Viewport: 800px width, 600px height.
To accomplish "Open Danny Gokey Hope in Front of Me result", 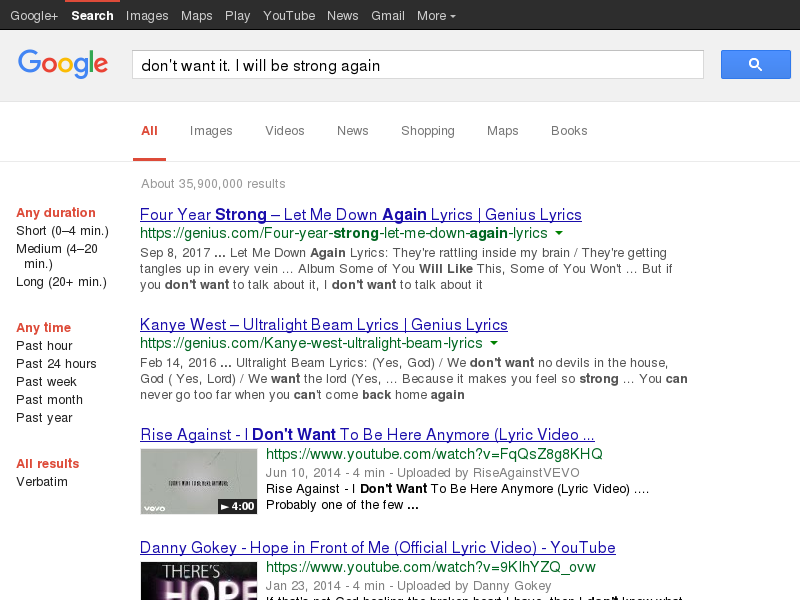I will point(378,548).
